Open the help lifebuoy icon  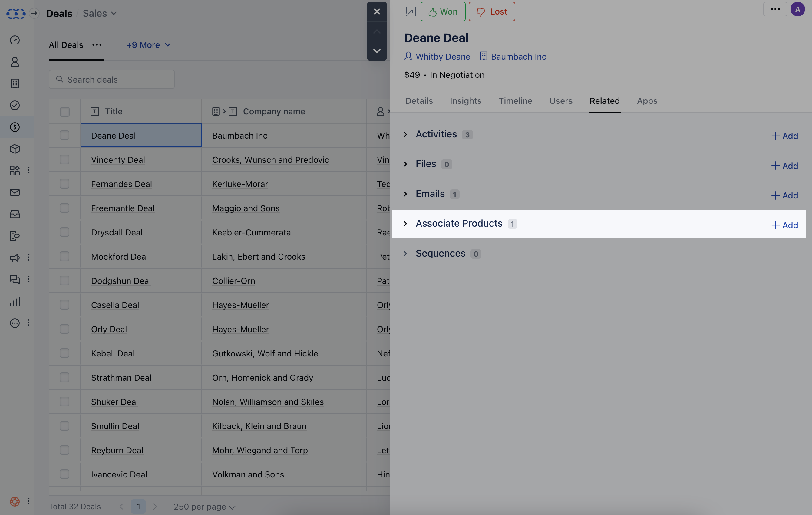tap(15, 501)
